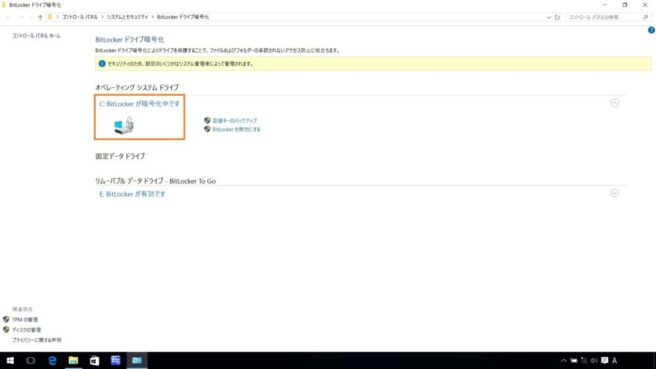Screen dimensions: 656x369
Task: Click the recovery key backup link
Action: point(235,120)
